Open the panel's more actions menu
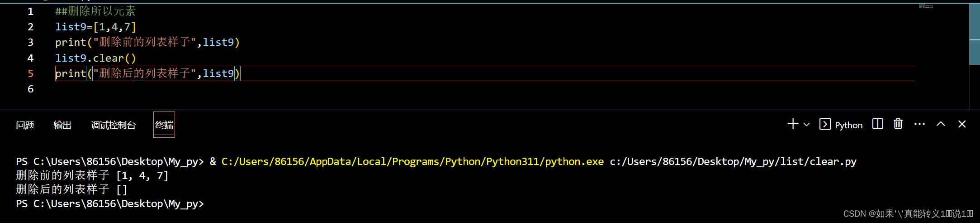The image size is (980, 223). coord(919,124)
